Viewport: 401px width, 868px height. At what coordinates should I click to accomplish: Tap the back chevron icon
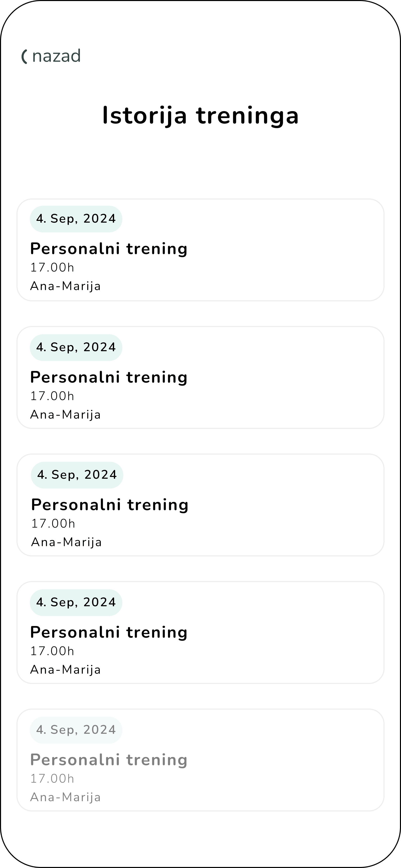coord(24,56)
